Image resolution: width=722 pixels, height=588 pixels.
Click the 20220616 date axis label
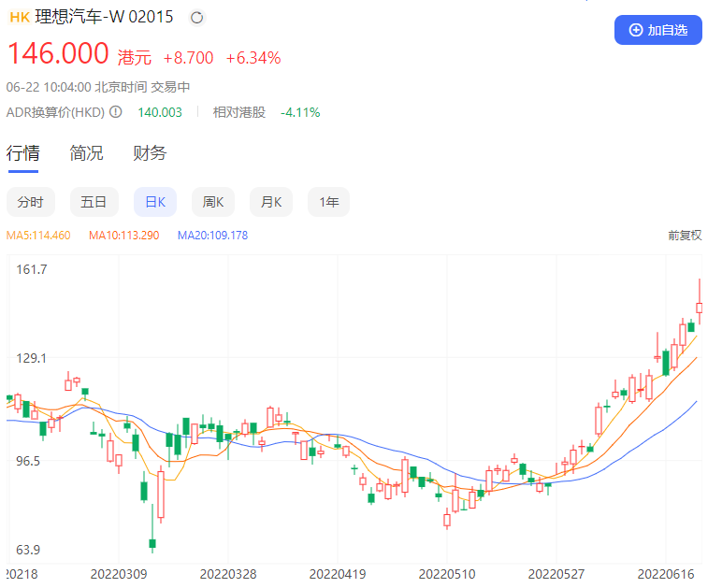[x=665, y=574]
